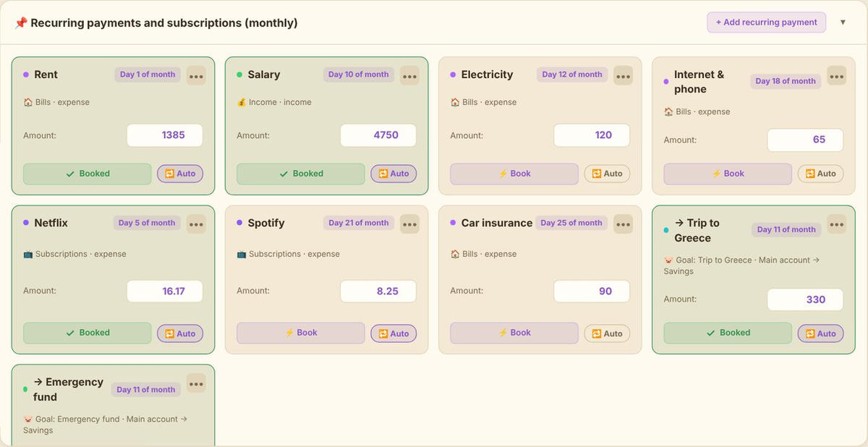Edit the Internet & phone amount field showing 65
868x447 pixels.
point(805,140)
